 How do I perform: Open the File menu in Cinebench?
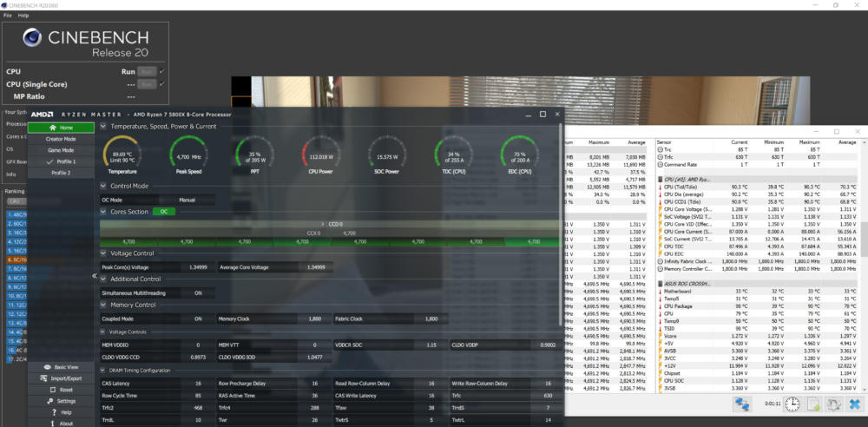coord(8,16)
